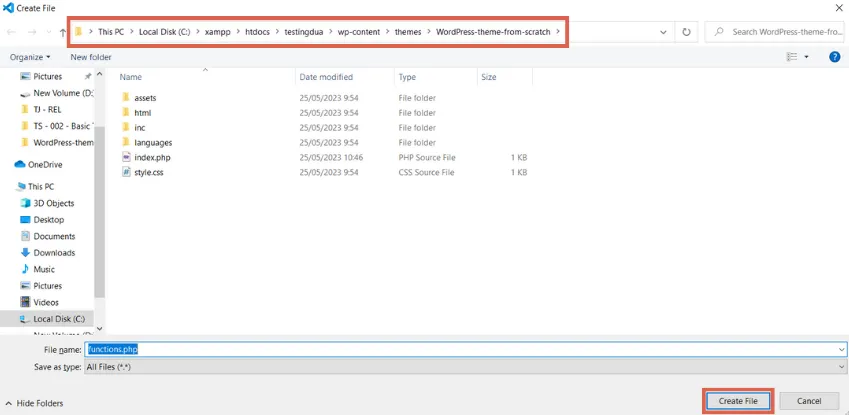Click navigation pane scroll down arrow

pos(100,328)
